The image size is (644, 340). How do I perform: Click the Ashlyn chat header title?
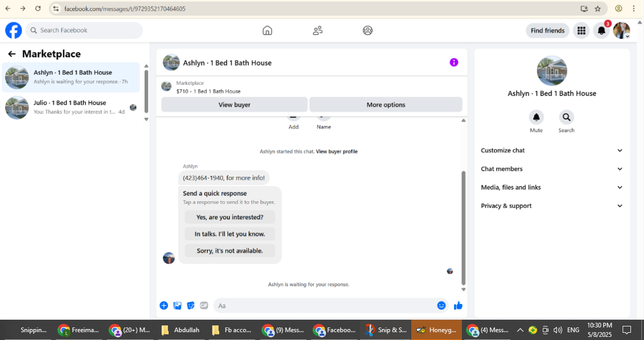[227, 63]
